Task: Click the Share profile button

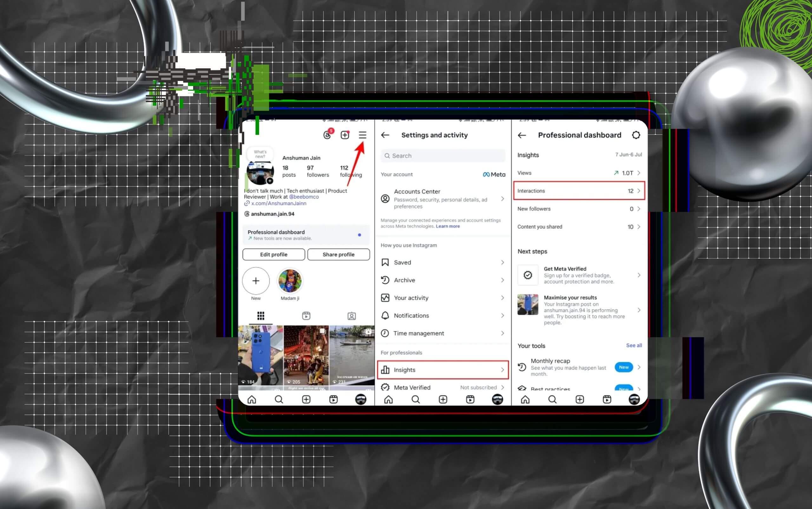Action: [x=338, y=254]
